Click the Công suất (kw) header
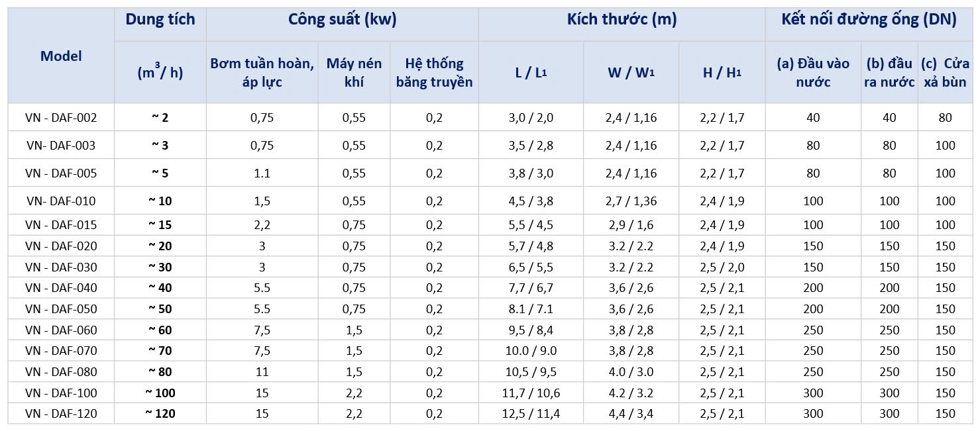The image size is (980, 431). click(x=342, y=20)
